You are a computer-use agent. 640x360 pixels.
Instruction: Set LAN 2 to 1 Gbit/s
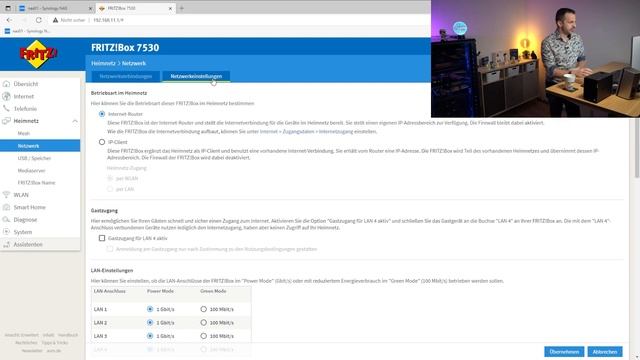(x=150, y=322)
